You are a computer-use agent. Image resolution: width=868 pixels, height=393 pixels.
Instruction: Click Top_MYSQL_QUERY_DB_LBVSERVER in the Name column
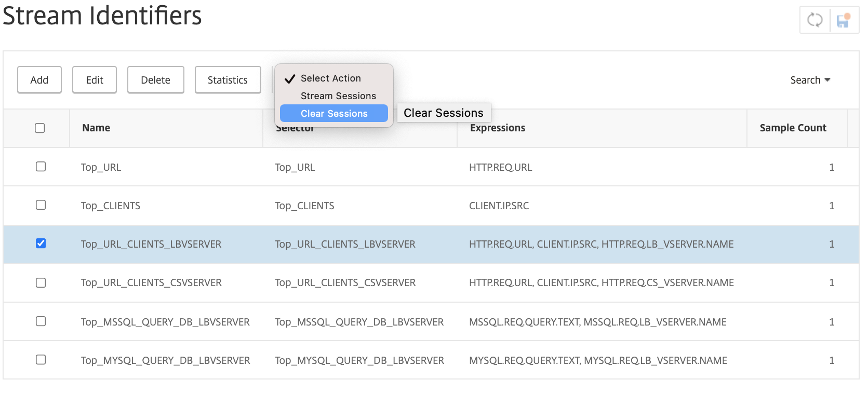click(166, 360)
